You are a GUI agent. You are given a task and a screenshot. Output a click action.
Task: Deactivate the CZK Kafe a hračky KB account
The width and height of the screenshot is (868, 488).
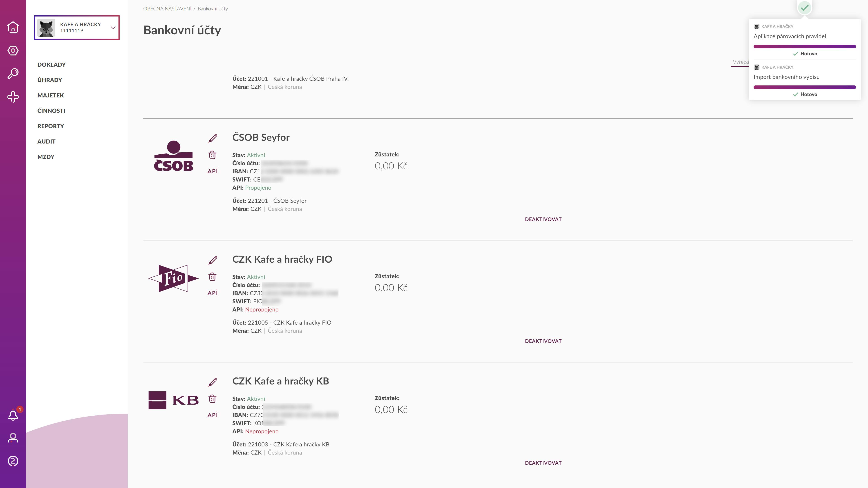(x=543, y=463)
